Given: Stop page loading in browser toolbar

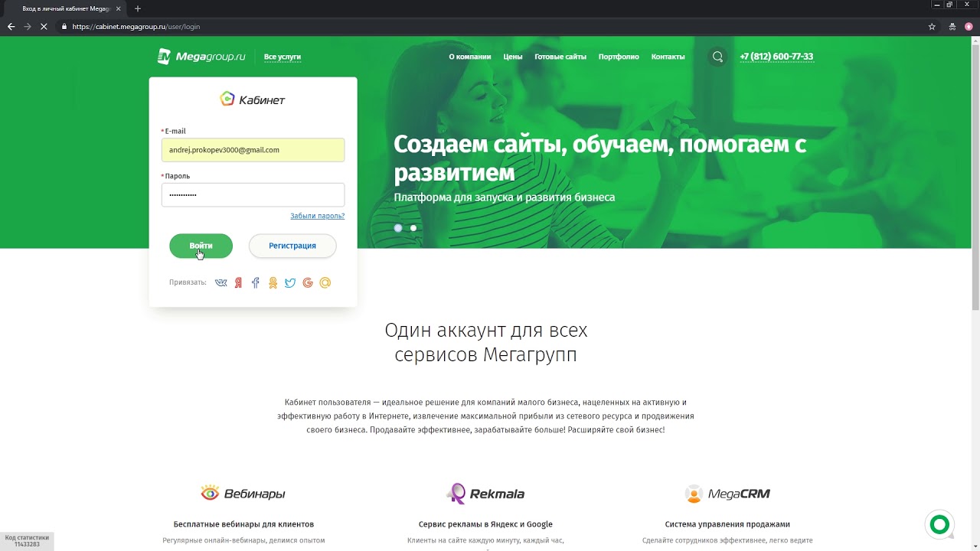Looking at the screenshot, I should point(44,26).
